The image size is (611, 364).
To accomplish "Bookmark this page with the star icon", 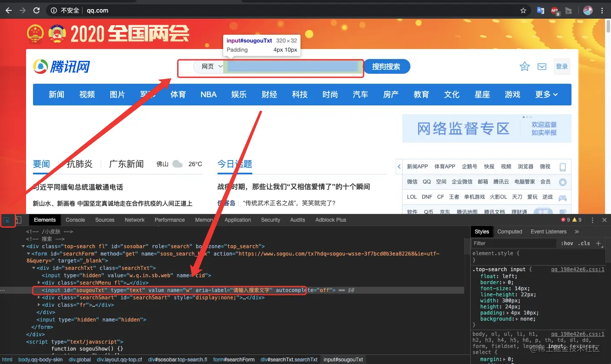I will point(523,10).
